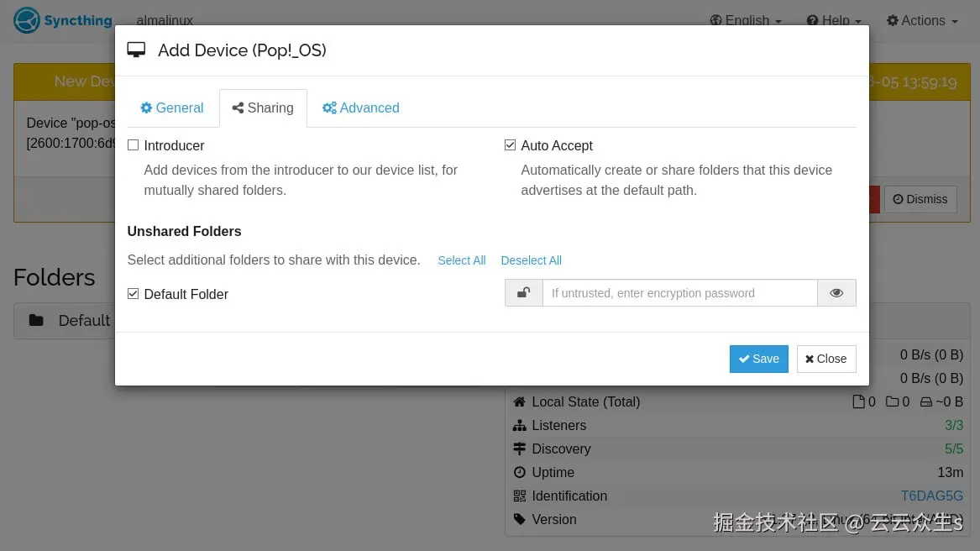Click the Uptime 13m value
The image size is (980, 551).
click(950, 473)
